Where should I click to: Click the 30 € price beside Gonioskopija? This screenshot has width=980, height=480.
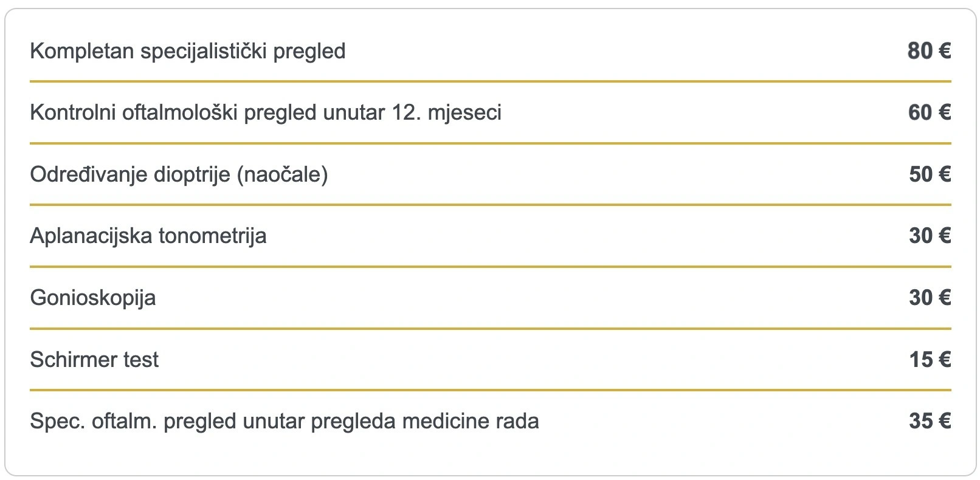coord(929,298)
